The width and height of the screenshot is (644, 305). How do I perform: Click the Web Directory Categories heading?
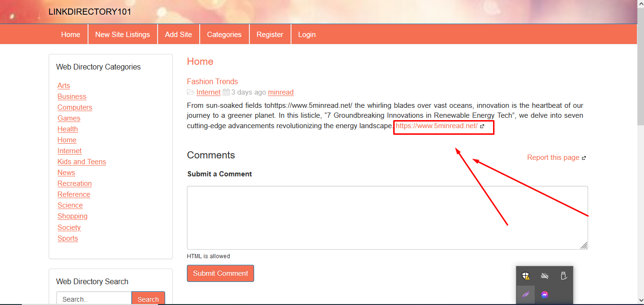(98, 67)
